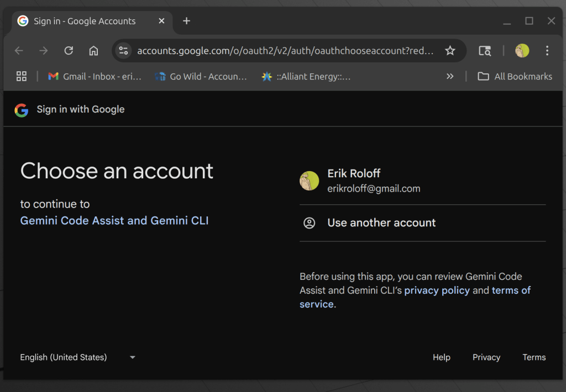Go to the browser home page
Viewport: 566px width, 392px height.
click(93, 51)
